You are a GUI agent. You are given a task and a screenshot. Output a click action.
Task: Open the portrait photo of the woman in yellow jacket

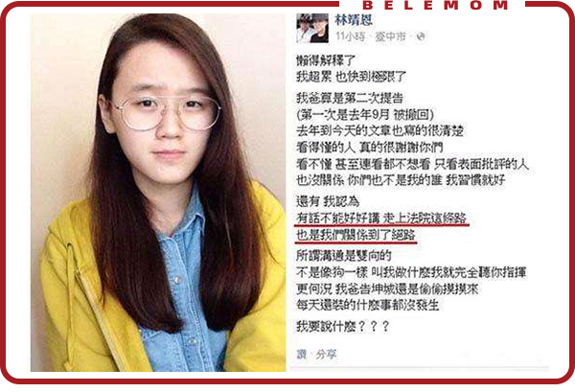[x=158, y=193]
